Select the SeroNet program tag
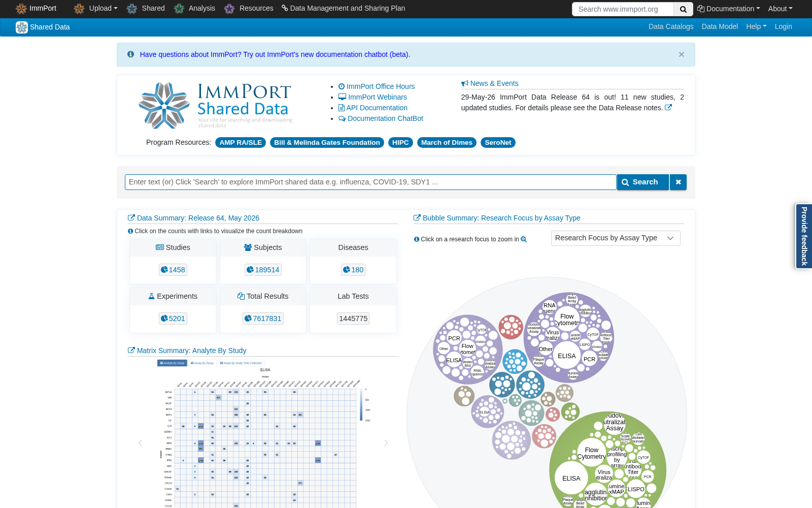Image resolution: width=812 pixels, height=508 pixels. 498,143
